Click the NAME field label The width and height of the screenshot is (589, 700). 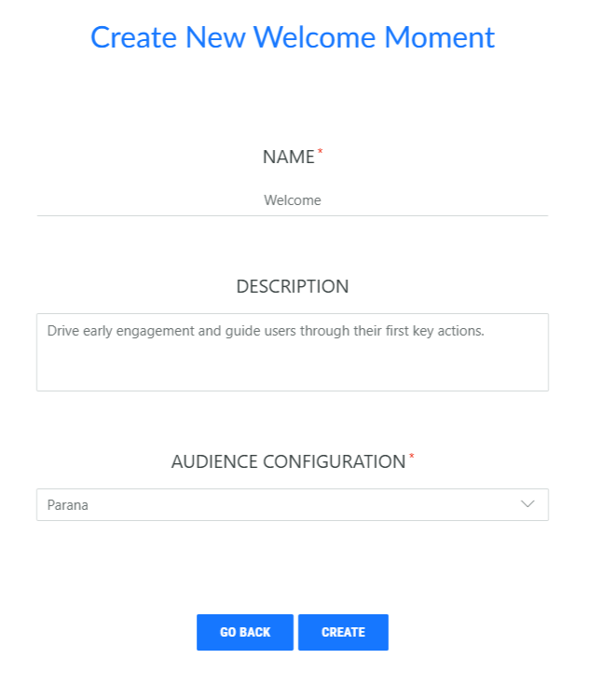point(289,158)
